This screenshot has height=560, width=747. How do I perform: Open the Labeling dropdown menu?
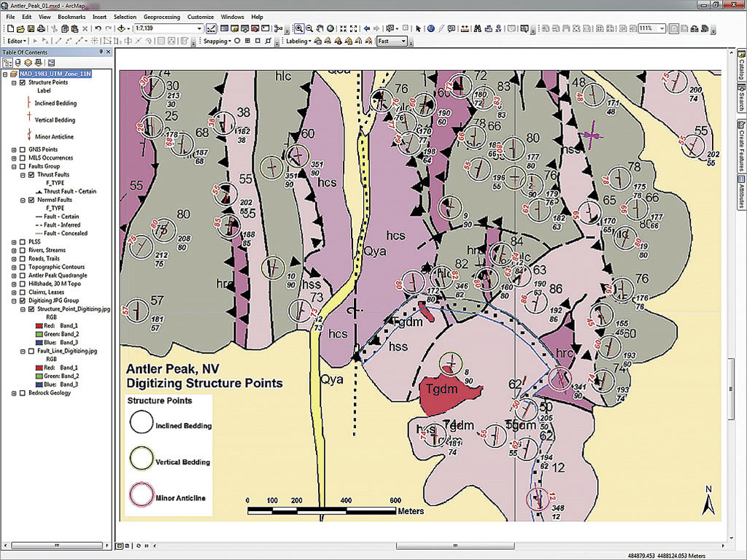point(298,42)
